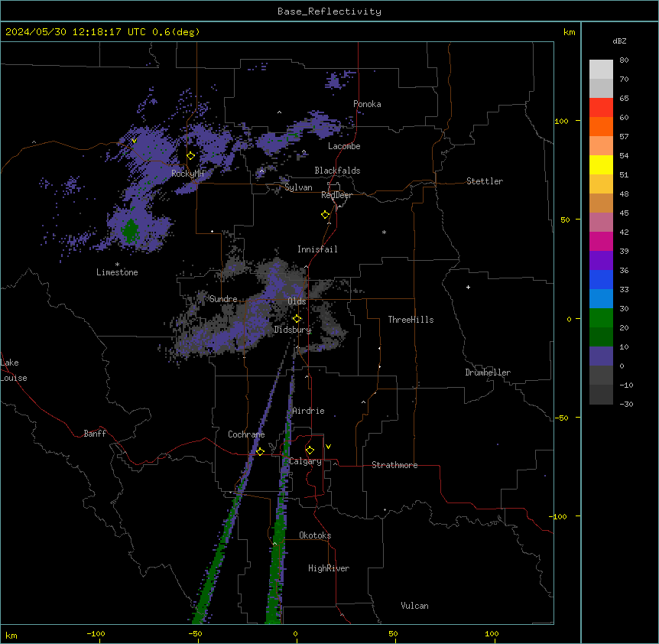Click the yellow 54 dBZ legend swatch
Screen dimensions: 659x644
coord(601,164)
